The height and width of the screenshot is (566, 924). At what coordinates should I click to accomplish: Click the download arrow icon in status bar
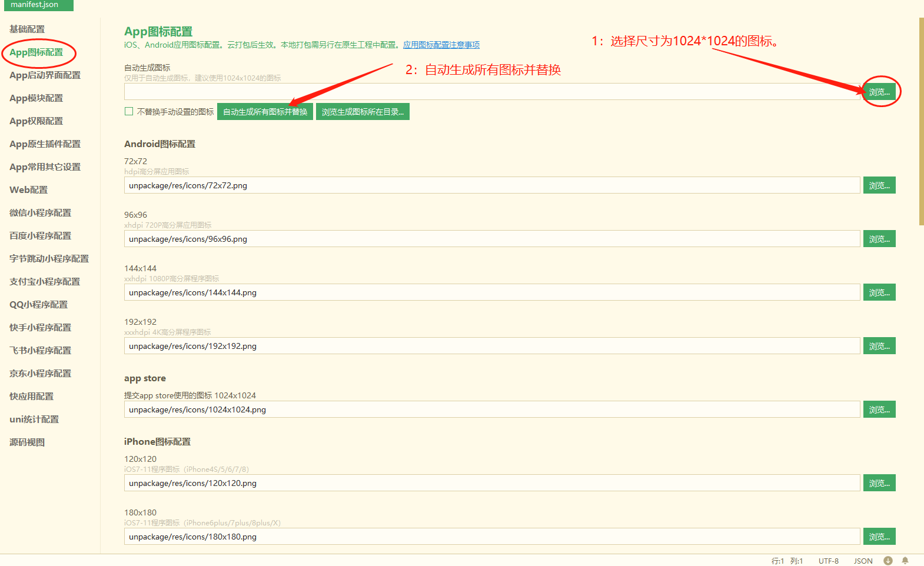(x=888, y=561)
